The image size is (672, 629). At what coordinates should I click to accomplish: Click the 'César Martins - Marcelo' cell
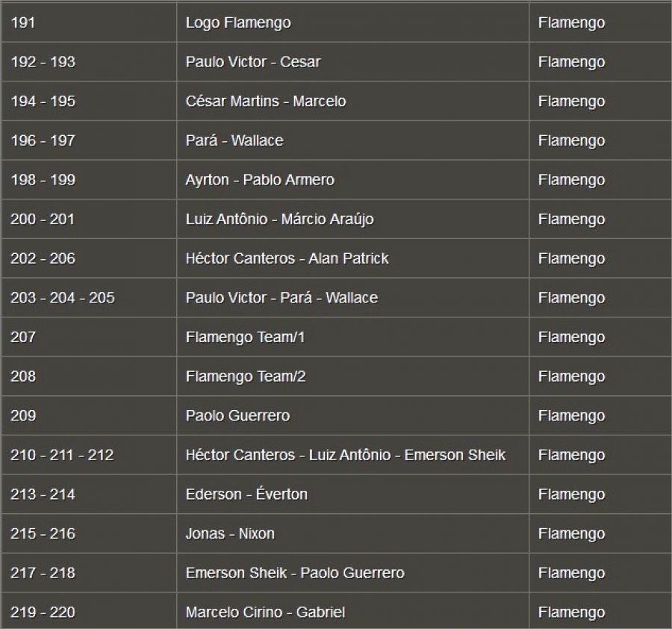tap(265, 102)
